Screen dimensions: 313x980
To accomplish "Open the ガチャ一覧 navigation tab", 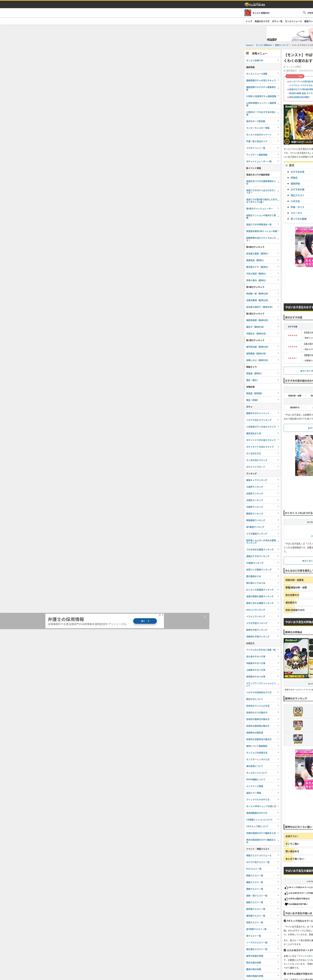I will (x=277, y=21).
